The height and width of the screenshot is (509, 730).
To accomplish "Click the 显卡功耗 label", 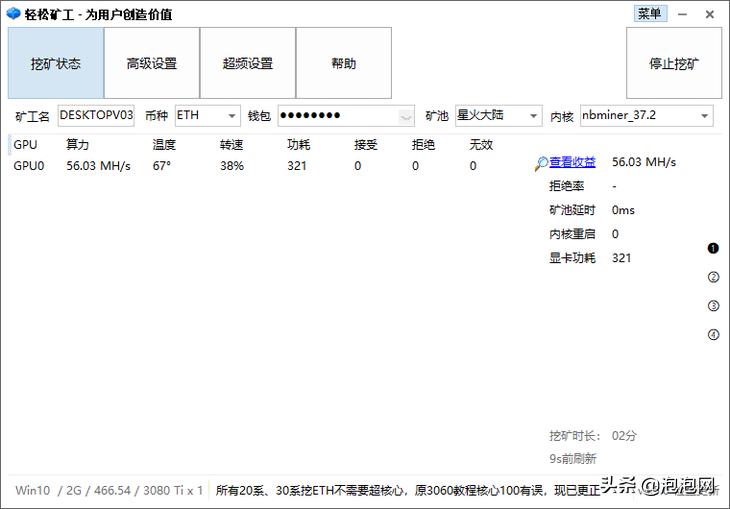I will coord(572,258).
